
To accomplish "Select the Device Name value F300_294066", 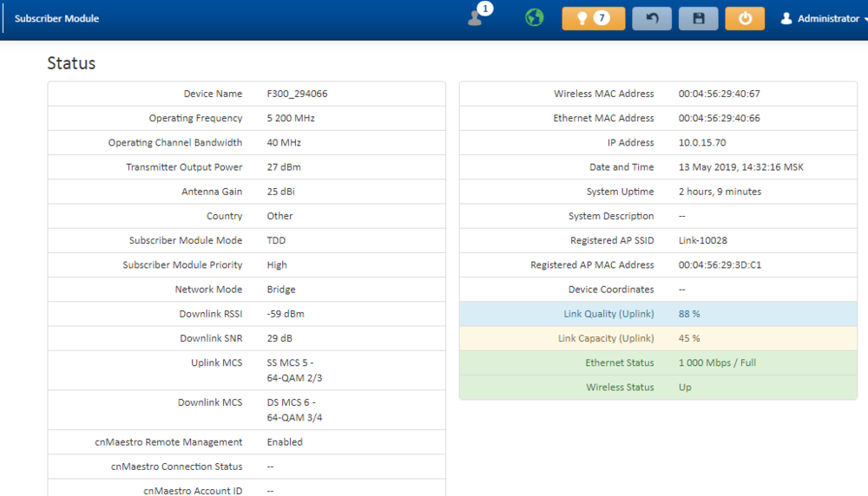I will pos(297,94).
